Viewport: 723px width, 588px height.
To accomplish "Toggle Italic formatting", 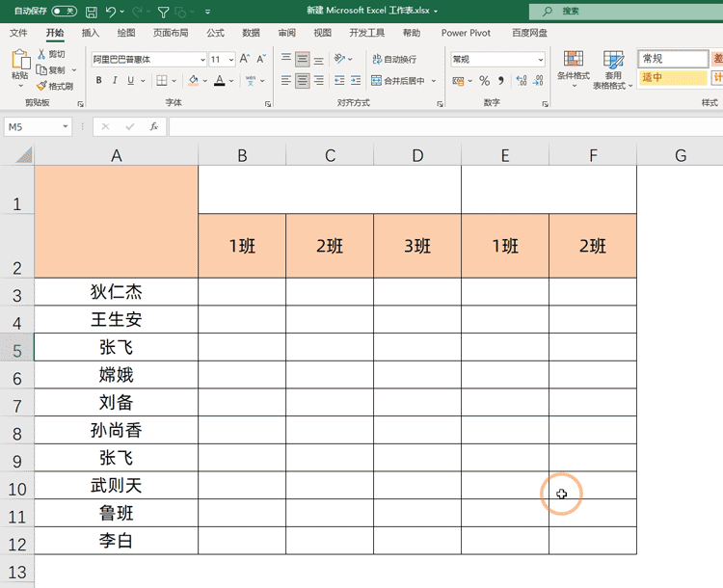I will pos(115,80).
